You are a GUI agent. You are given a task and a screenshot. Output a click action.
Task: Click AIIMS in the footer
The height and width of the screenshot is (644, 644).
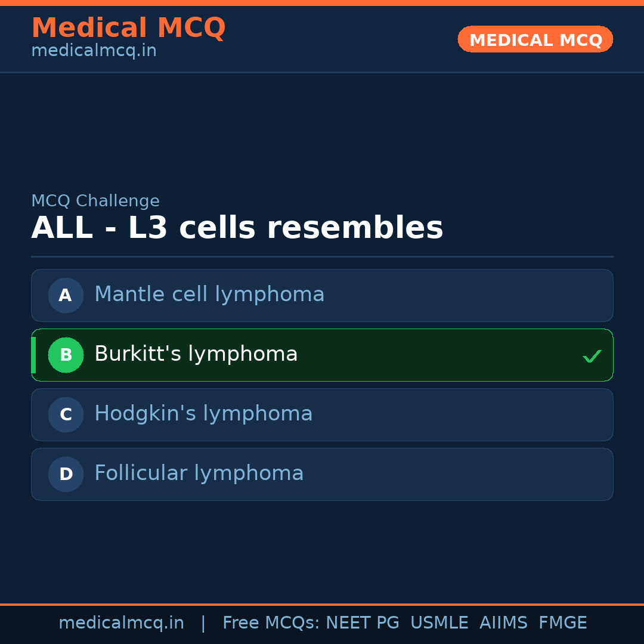503,623
